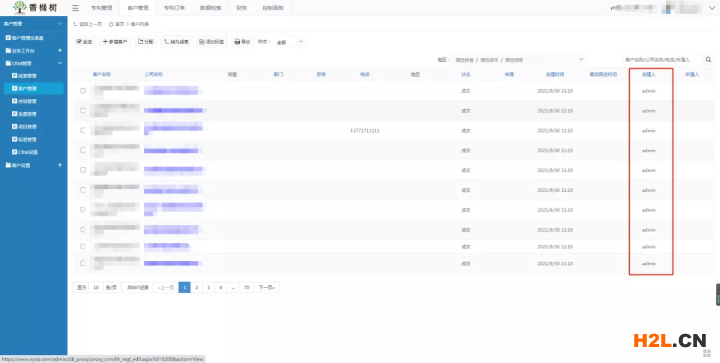Image resolution: width=720 pixels, height=363 pixels.
Task: Switch to 客户管理 top tab
Action: click(x=138, y=8)
